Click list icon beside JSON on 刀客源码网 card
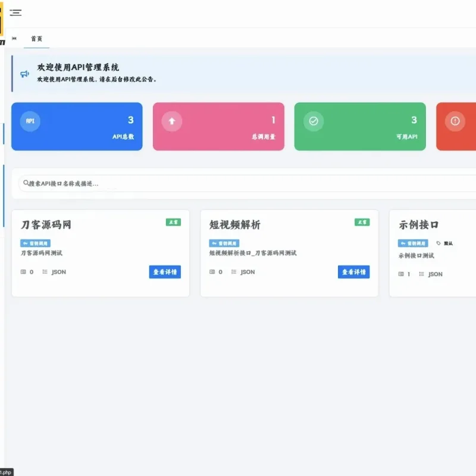 [x=45, y=272]
